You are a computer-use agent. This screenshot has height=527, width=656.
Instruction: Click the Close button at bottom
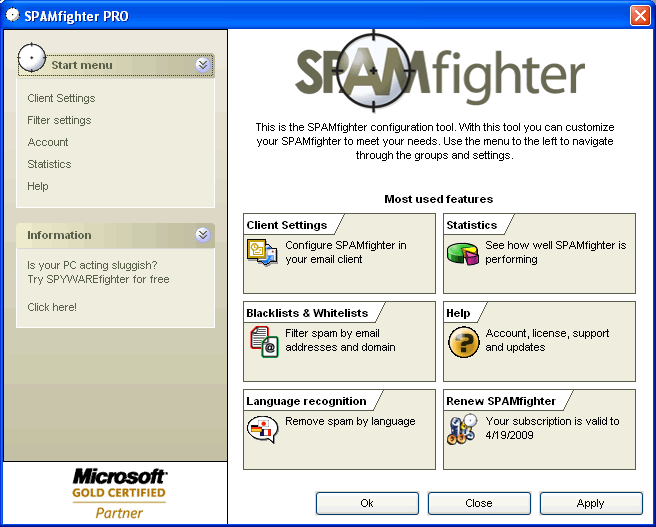coord(479,503)
